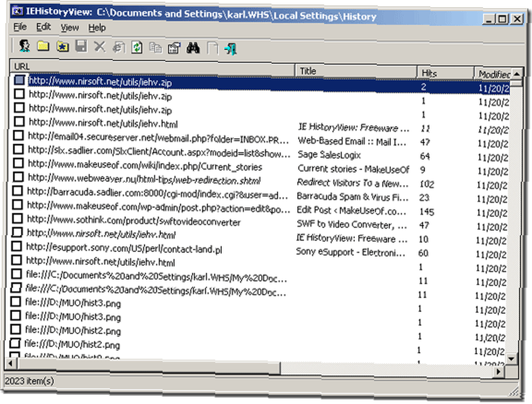Open the Help menu
This screenshot has height=404, width=532.
point(97,28)
